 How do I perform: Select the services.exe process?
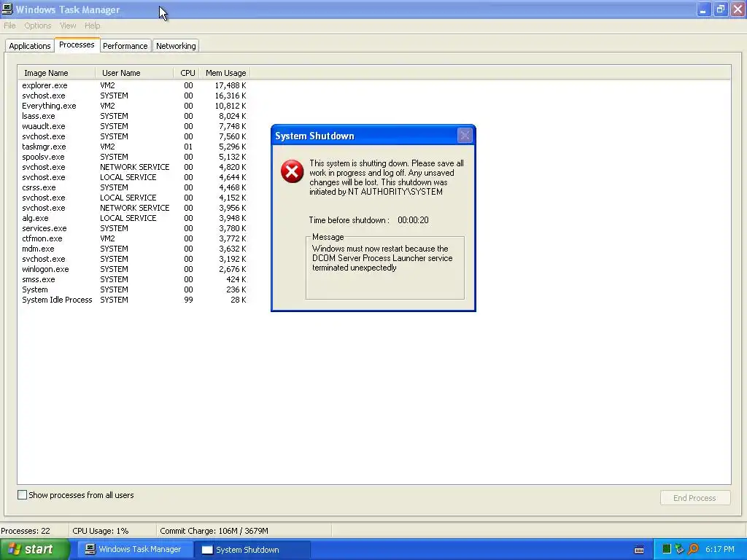134,228
